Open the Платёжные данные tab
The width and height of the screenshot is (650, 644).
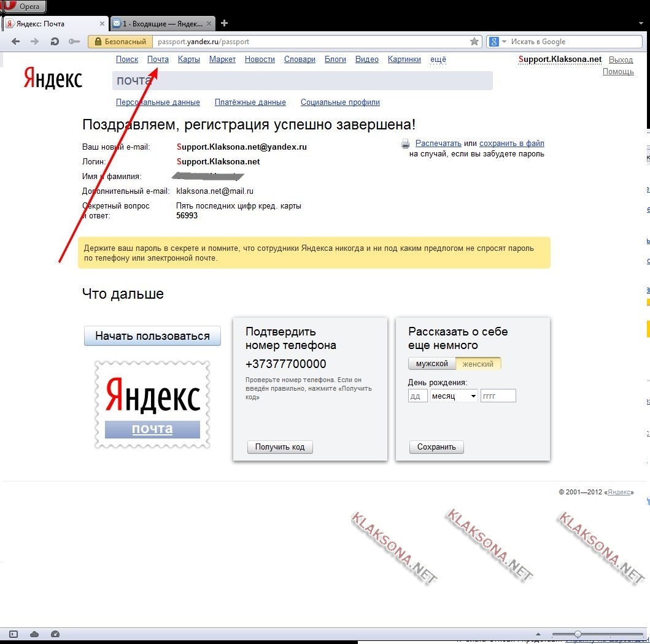tap(250, 102)
